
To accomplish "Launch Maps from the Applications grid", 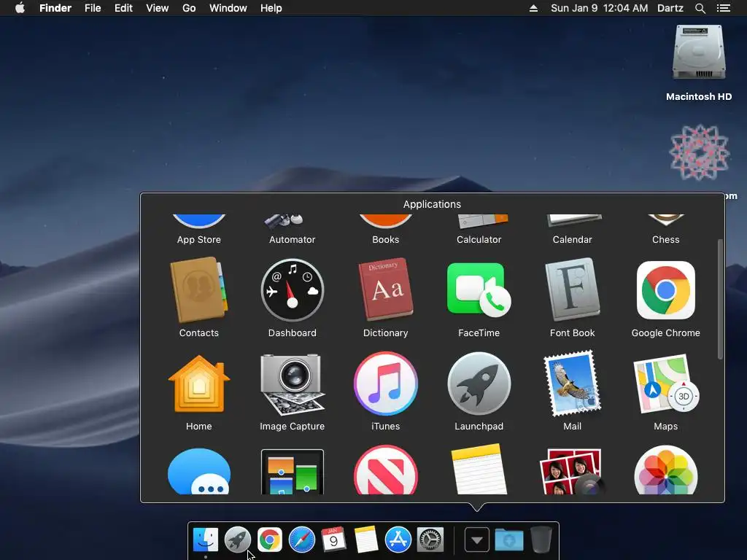I will click(665, 384).
